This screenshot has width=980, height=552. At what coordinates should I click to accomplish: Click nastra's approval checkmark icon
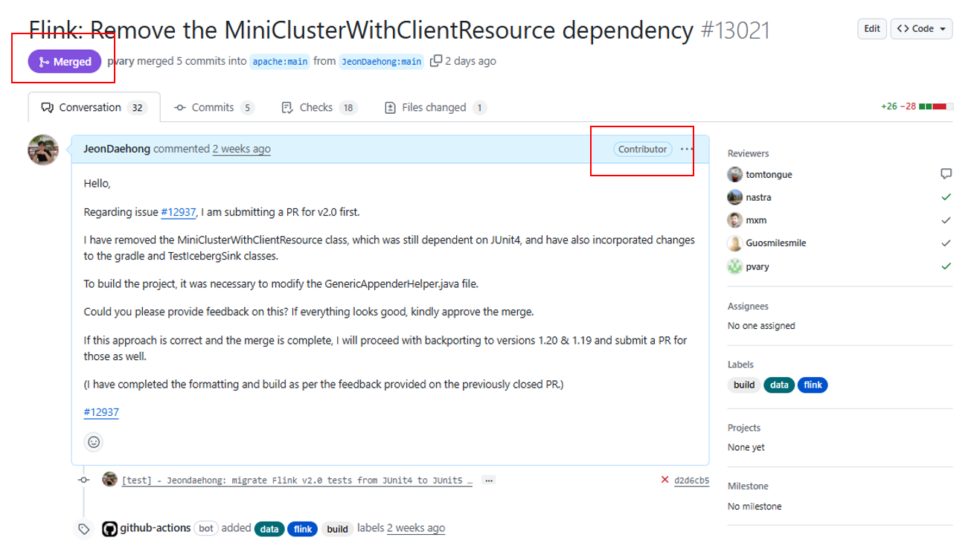[x=946, y=197]
